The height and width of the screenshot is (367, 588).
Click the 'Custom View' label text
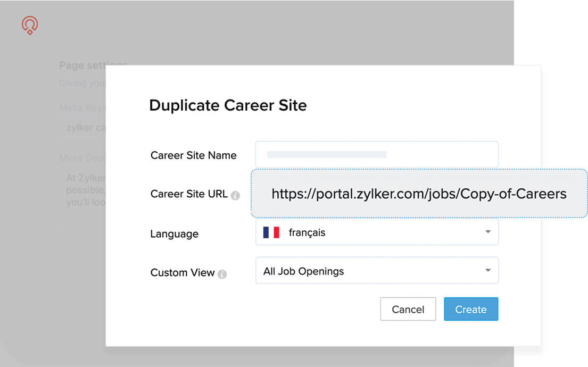[182, 273]
